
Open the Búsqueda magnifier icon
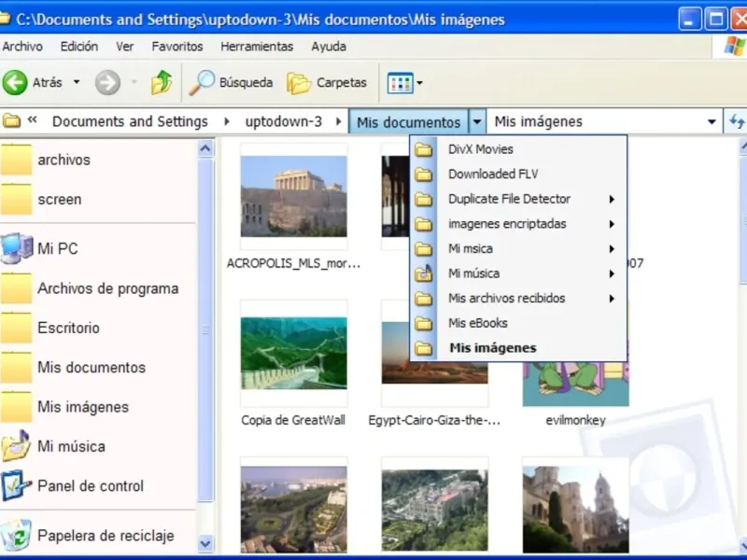202,82
